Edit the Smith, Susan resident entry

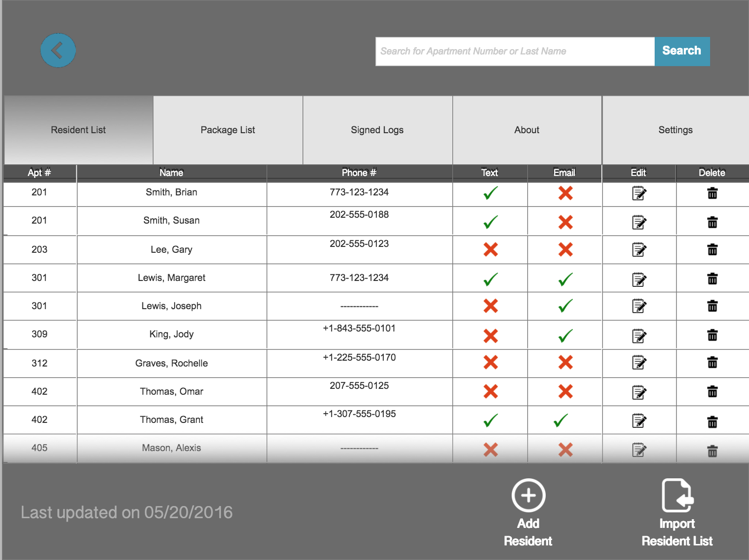tap(639, 223)
